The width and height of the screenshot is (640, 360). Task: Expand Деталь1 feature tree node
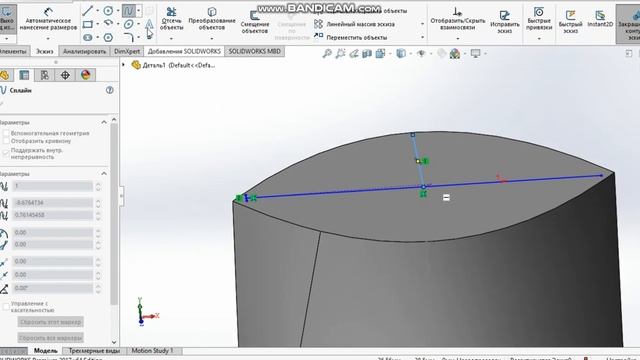coord(123,64)
